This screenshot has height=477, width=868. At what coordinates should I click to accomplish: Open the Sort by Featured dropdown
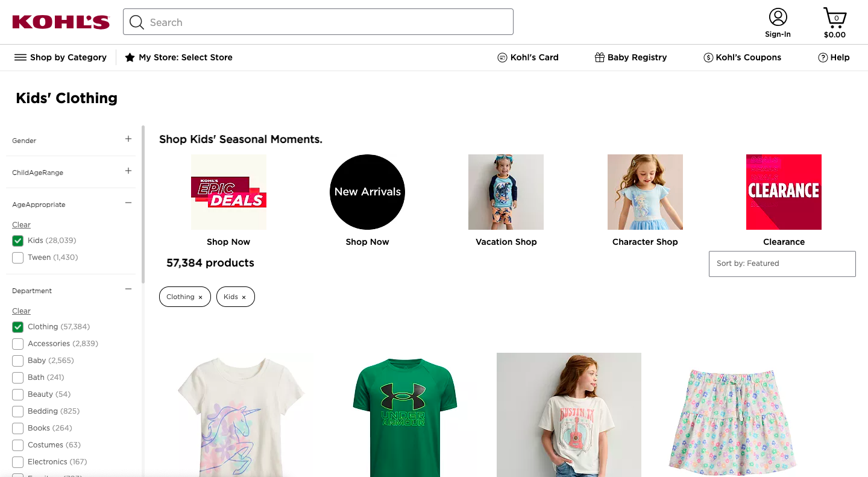coord(782,264)
